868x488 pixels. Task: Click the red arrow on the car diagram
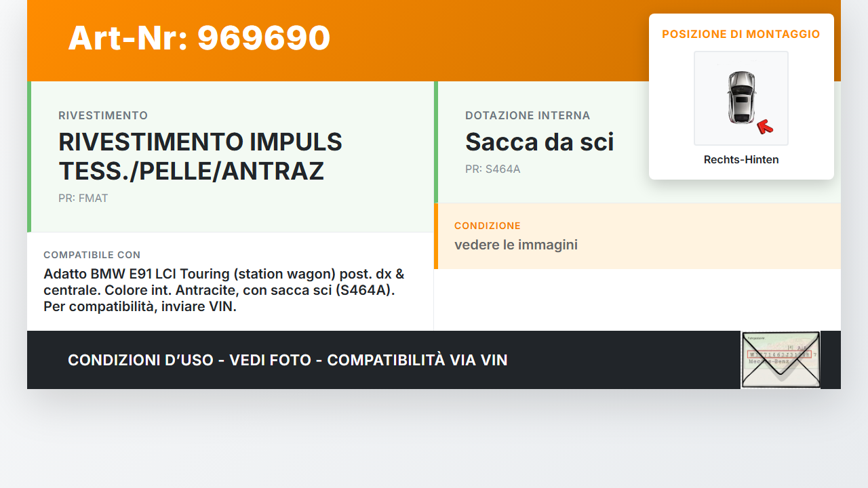pos(765,126)
